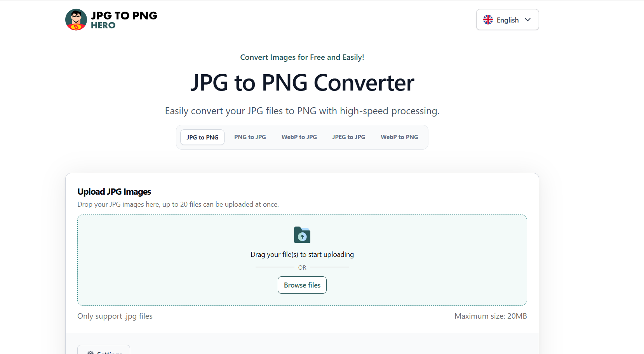This screenshot has height=354, width=644.
Task: Click the "Maximum size: 20MB" label
Action: tap(491, 316)
